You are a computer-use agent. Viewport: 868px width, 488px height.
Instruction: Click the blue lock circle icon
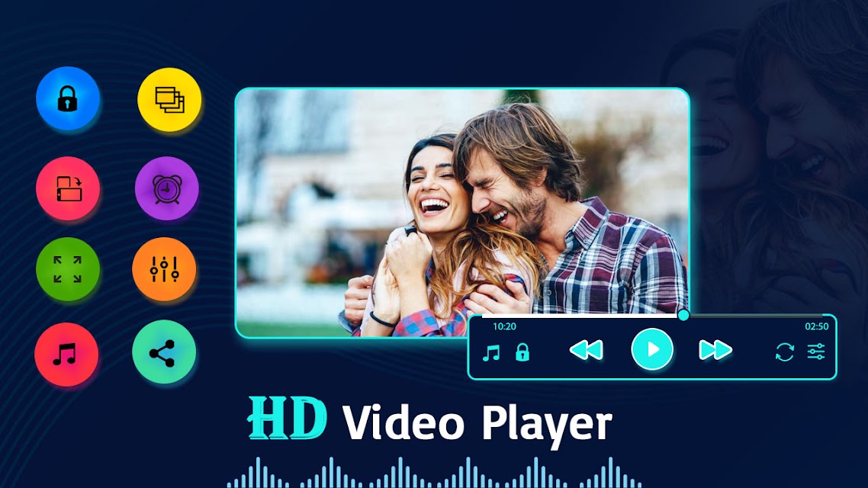coord(68,98)
